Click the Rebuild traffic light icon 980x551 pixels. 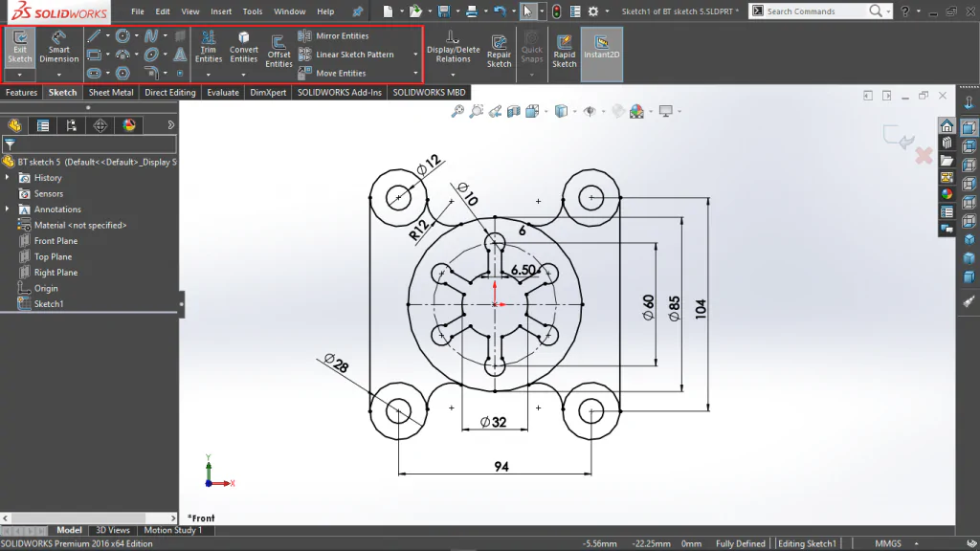pyautogui.click(x=556, y=11)
